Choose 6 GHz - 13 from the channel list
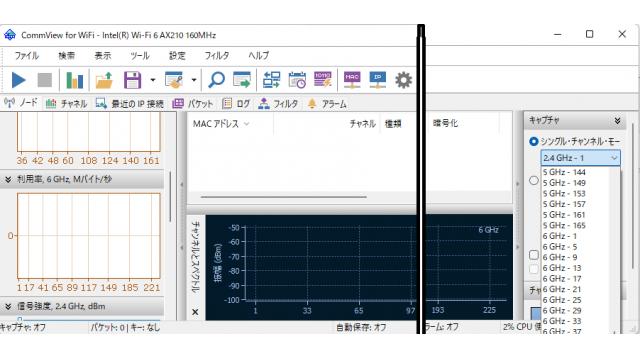The image size is (640, 360). [x=562, y=268]
